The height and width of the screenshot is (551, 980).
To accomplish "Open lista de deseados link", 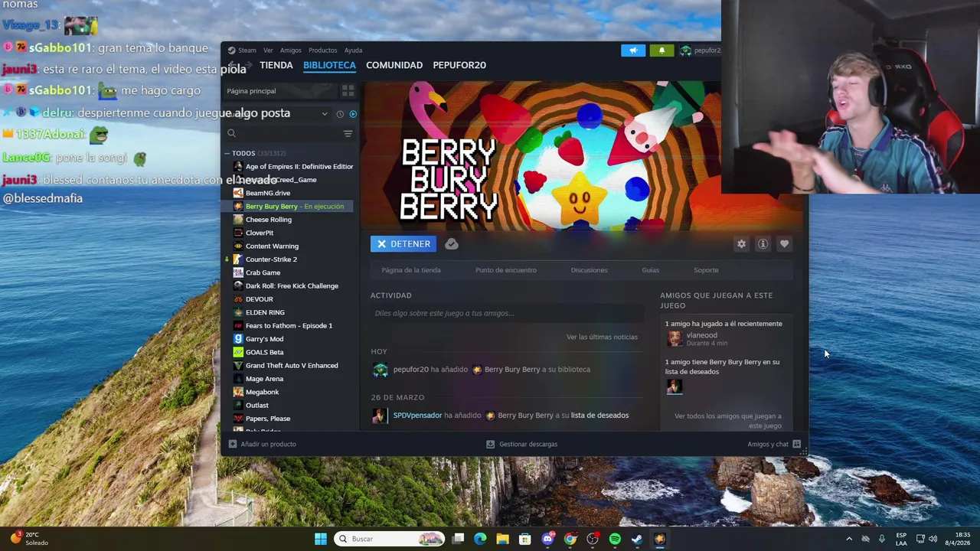I will pos(599,416).
